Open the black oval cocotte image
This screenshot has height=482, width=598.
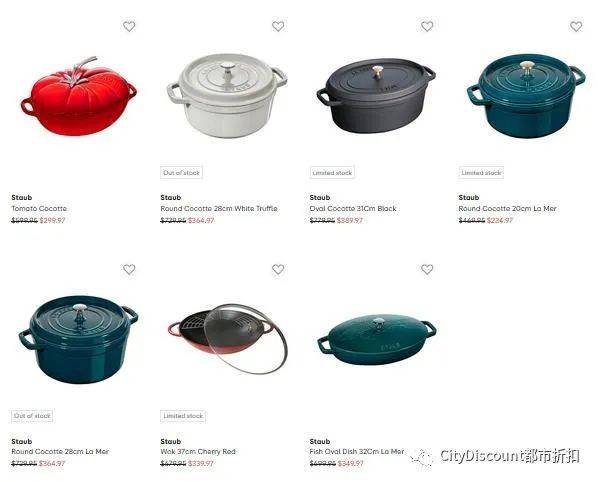click(376, 95)
